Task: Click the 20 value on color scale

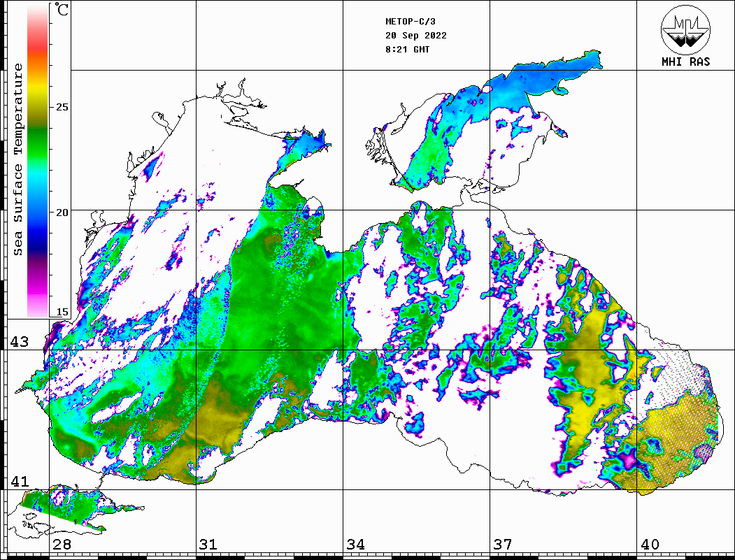Action: pos(62,213)
